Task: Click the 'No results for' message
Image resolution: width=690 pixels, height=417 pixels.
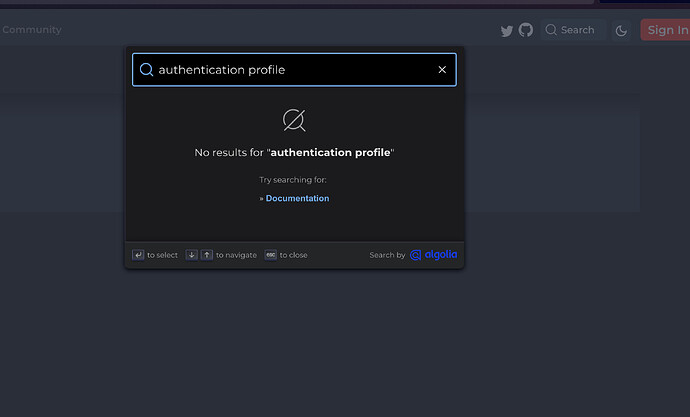Action: click(x=294, y=153)
